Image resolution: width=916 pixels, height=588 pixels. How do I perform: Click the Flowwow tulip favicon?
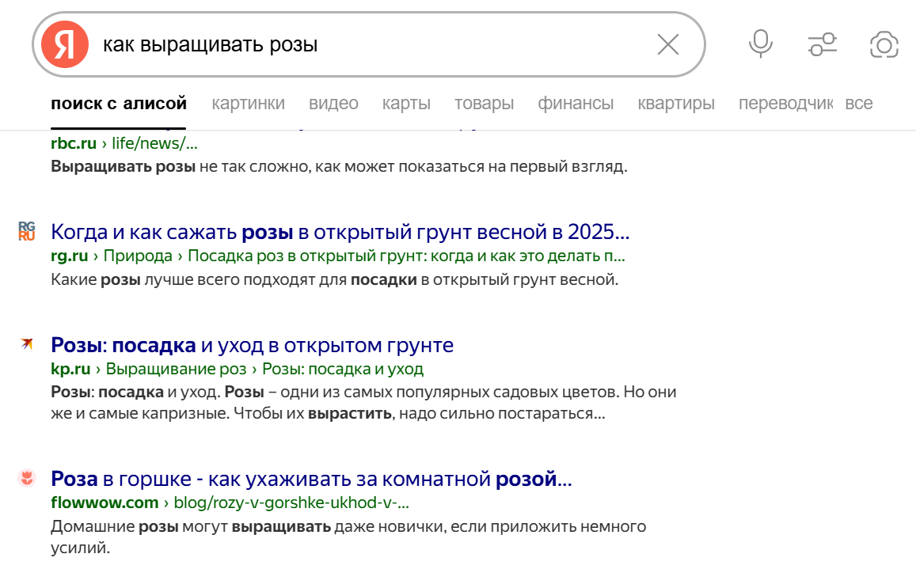(x=27, y=478)
